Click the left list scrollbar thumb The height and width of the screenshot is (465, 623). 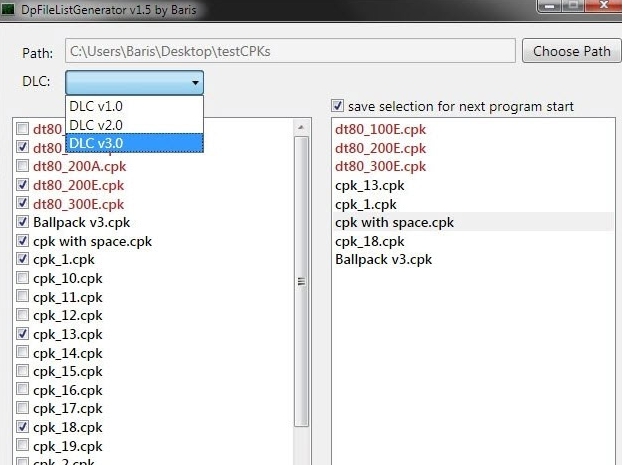click(301, 282)
